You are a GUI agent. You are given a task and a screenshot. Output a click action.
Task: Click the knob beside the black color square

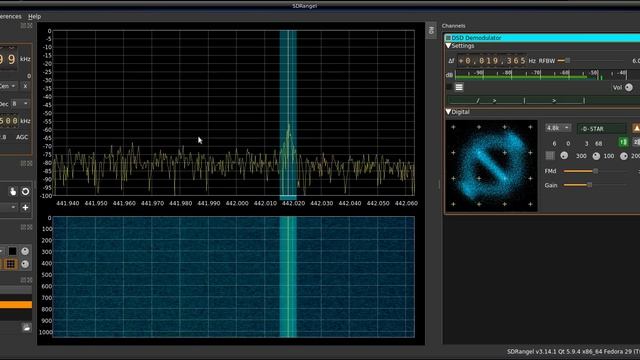pyautogui.click(x=25, y=251)
